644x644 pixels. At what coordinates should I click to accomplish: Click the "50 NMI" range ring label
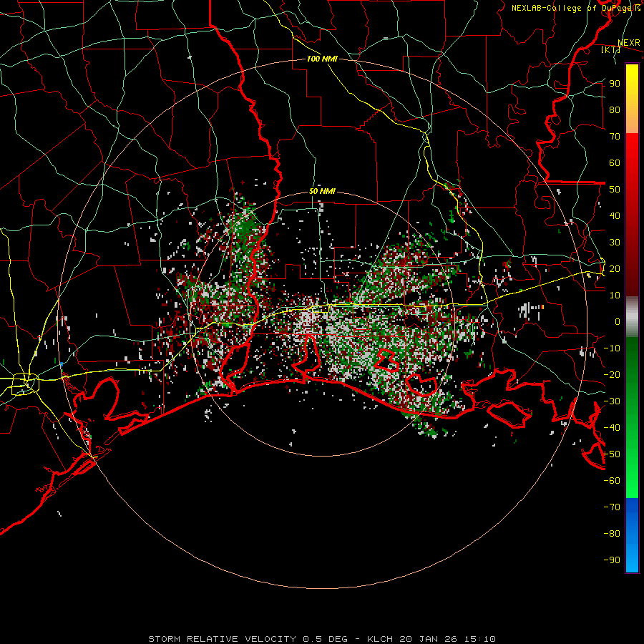pyautogui.click(x=322, y=191)
